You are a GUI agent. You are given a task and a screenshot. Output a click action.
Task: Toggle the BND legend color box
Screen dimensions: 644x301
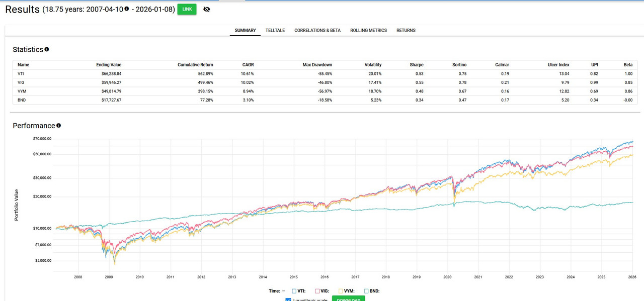pos(366,291)
